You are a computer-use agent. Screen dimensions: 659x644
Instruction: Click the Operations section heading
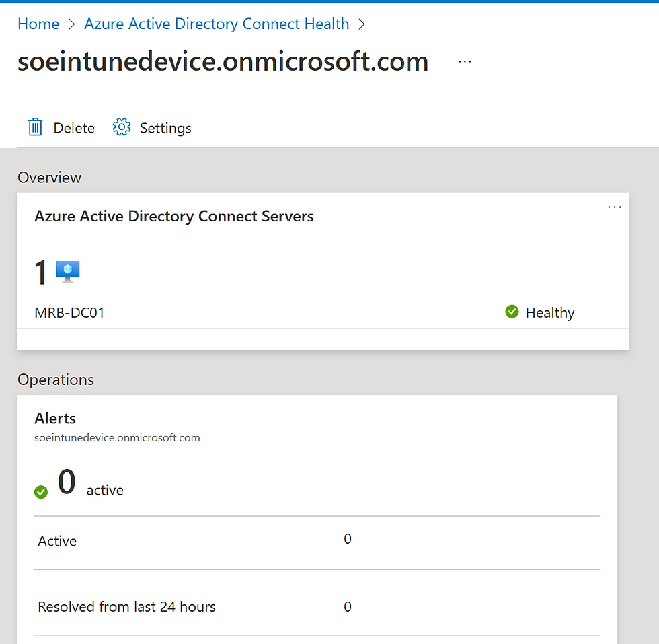(x=55, y=380)
